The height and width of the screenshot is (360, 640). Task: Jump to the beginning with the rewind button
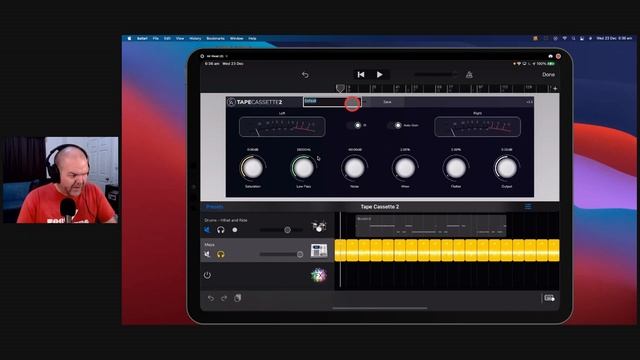pos(361,75)
